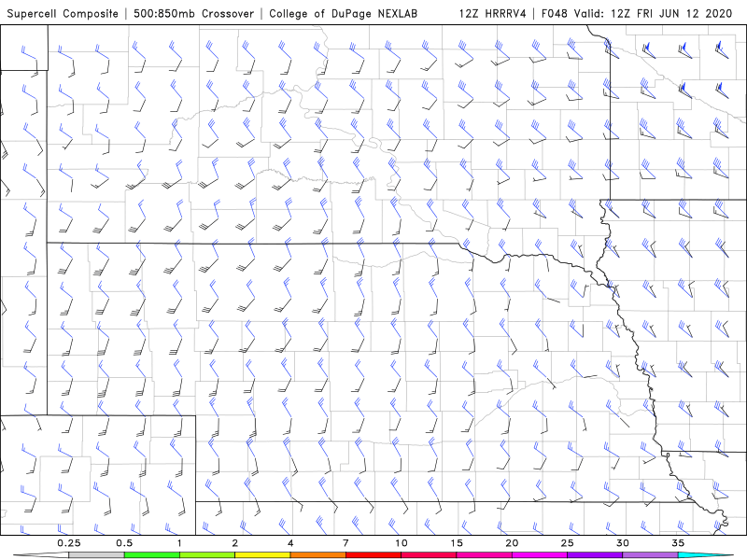Select the red segment between 7 and 10
Screen dimensions: 747x560
click(373, 555)
